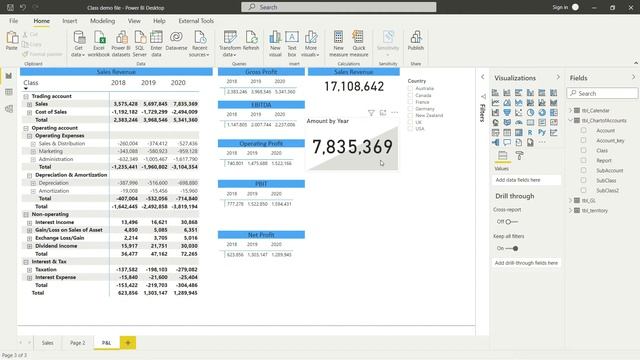
Task: Select the R script visual
Action: coord(530,132)
